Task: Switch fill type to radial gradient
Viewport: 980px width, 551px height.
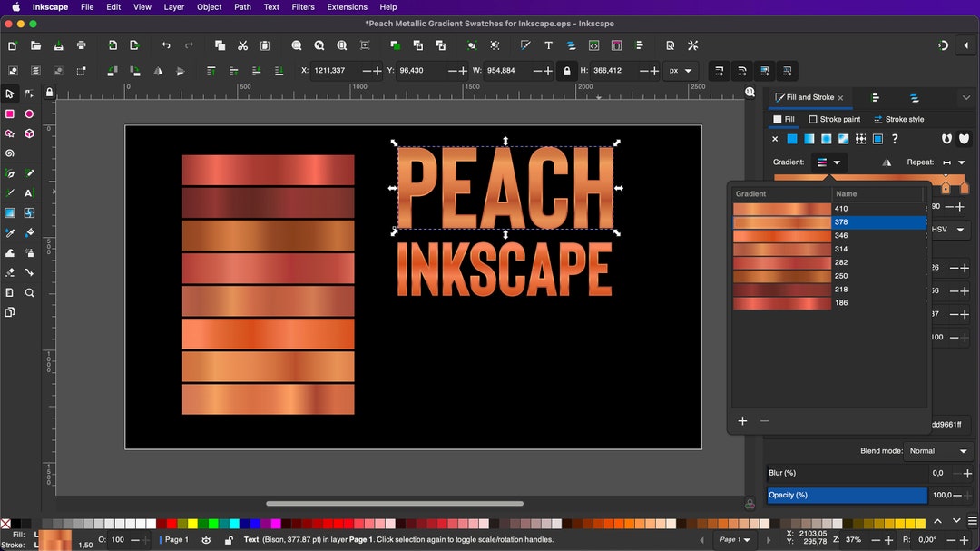Action: 826,139
